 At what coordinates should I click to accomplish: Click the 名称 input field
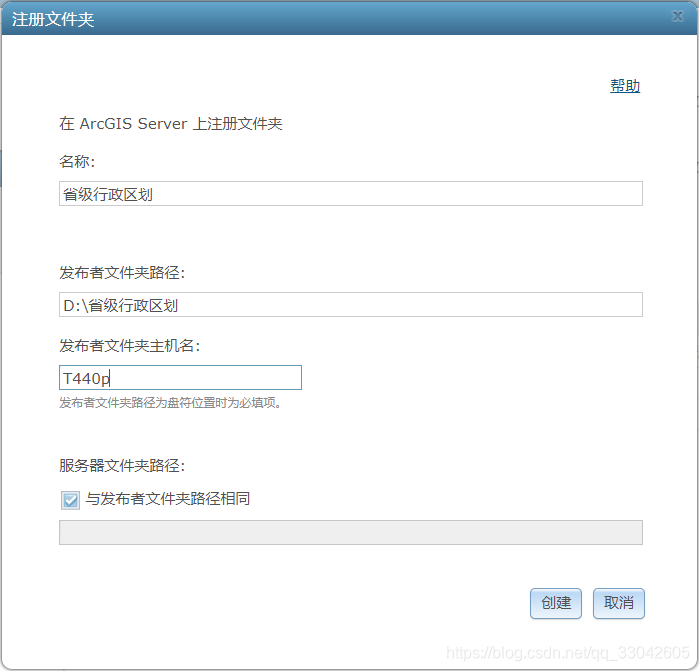350,193
